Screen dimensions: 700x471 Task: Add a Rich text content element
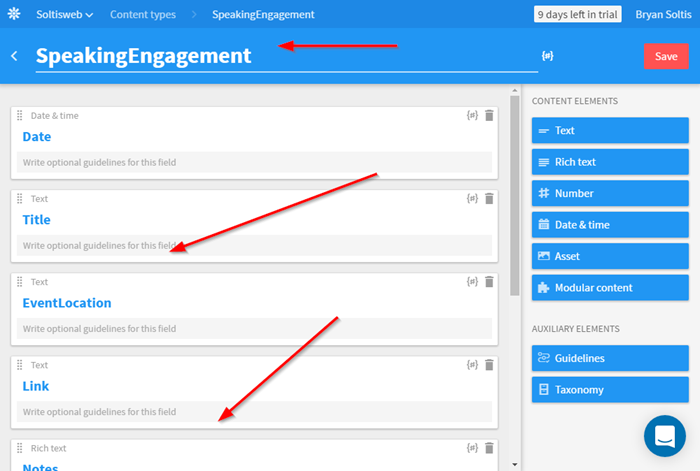[610, 162]
